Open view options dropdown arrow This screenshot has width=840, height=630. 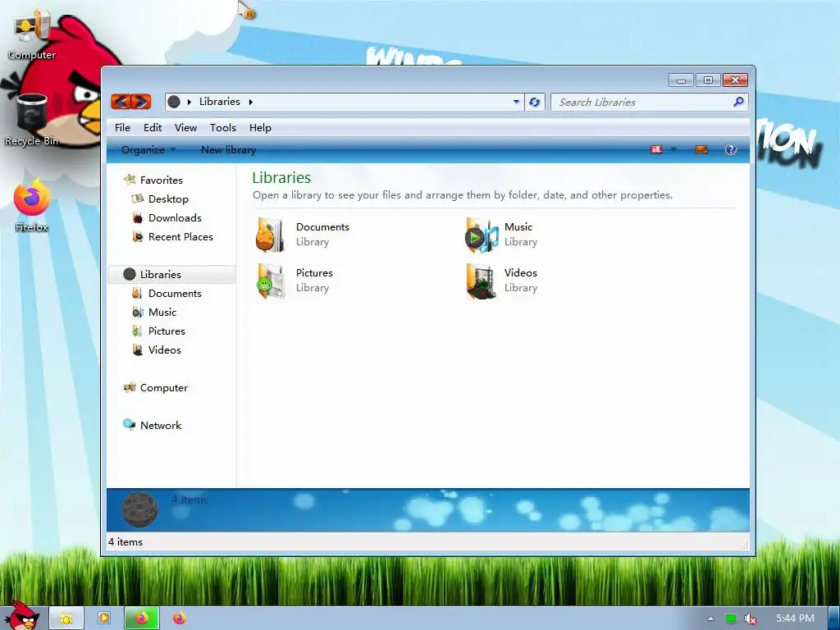(673, 149)
